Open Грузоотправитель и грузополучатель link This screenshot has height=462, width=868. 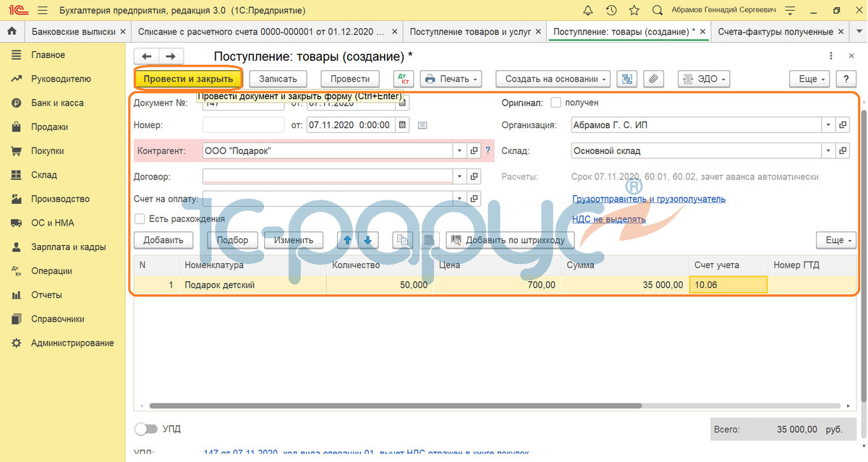pyautogui.click(x=649, y=199)
